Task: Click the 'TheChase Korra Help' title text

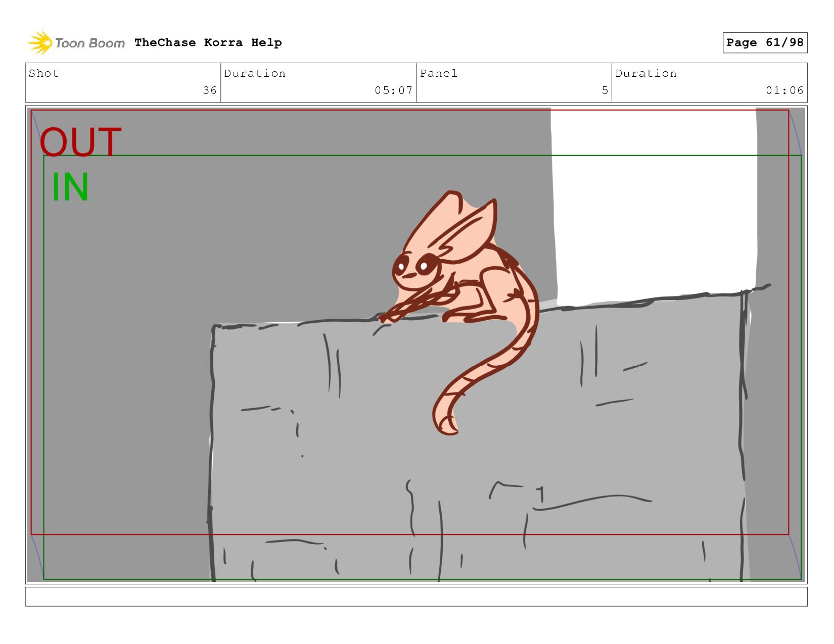Action: tap(208, 43)
